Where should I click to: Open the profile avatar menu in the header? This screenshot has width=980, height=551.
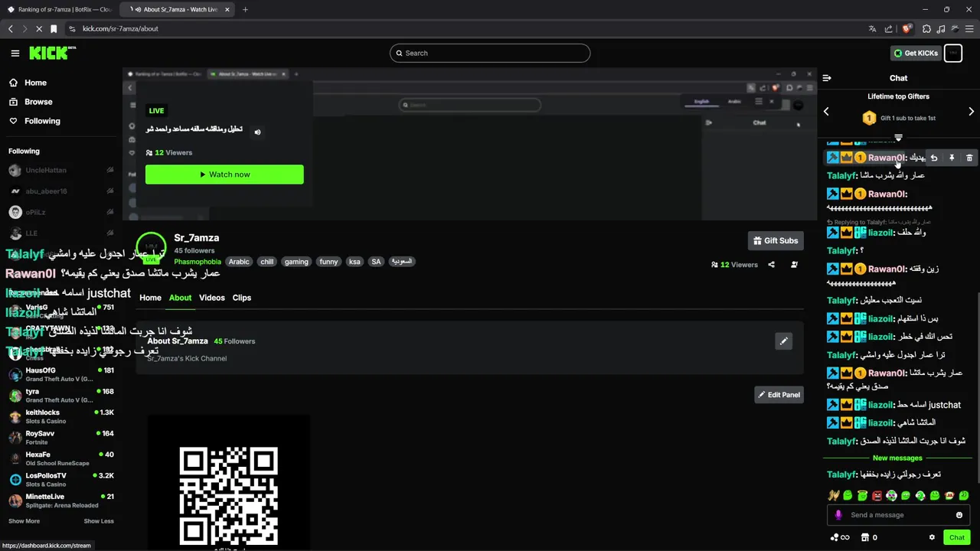pyautogui.click(x=953, y=53)
